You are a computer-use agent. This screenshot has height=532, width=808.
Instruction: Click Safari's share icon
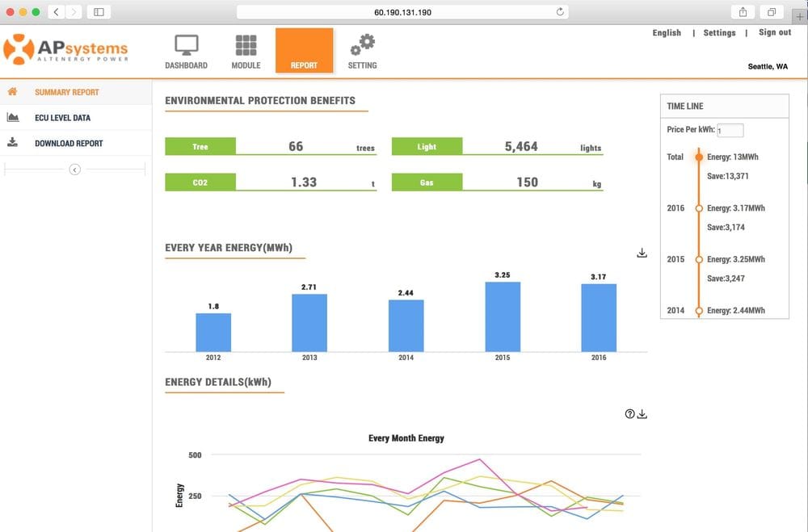[743, 12]
